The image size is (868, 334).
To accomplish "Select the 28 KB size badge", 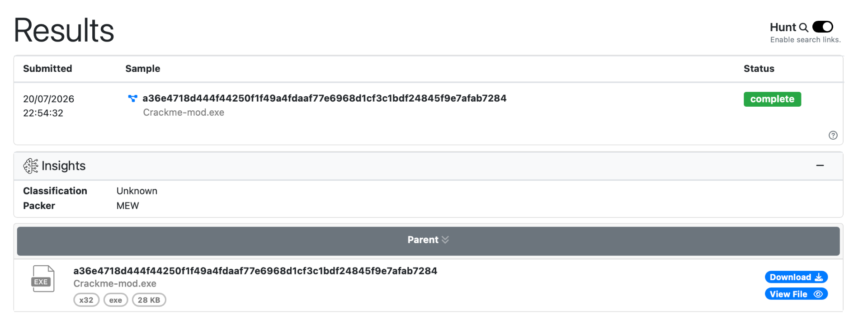I will pyautogui.click(x=149, y=300).
